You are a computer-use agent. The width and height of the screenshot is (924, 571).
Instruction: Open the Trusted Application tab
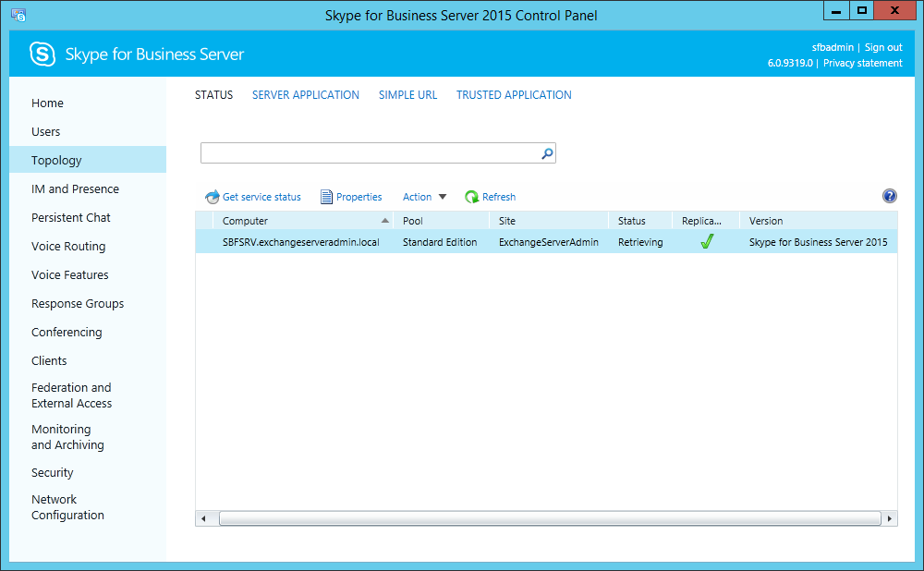tap(514, 95)
